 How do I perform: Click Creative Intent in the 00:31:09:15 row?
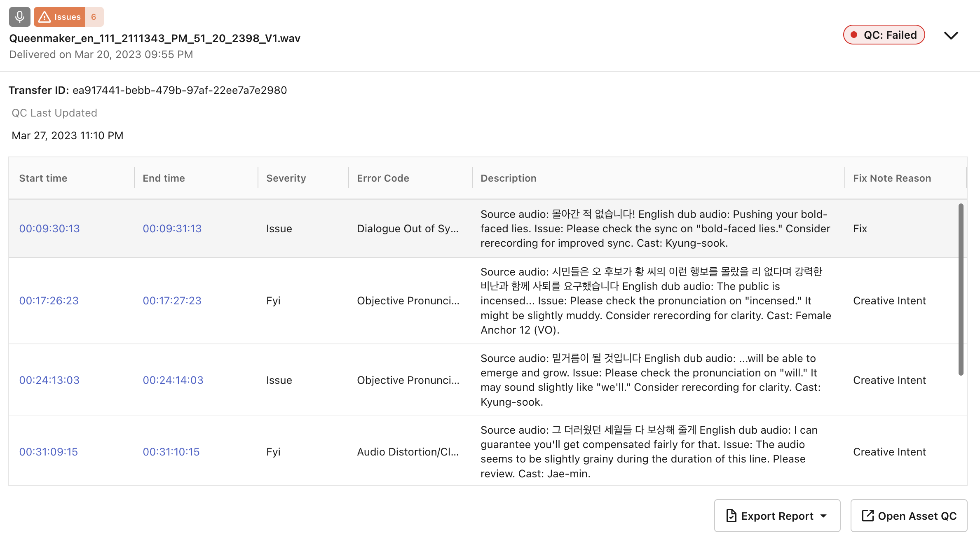pyautogui.click(x=889, y=452)
